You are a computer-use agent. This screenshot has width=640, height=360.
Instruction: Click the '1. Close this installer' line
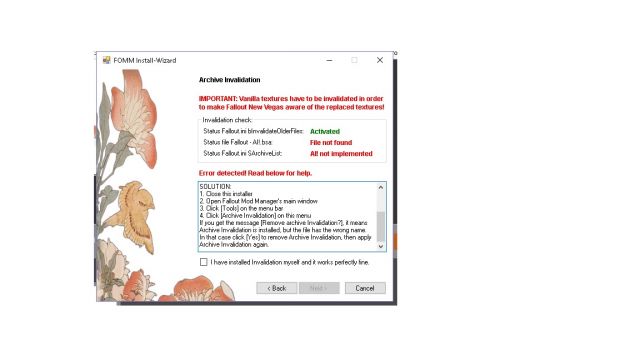coord(226,194)
